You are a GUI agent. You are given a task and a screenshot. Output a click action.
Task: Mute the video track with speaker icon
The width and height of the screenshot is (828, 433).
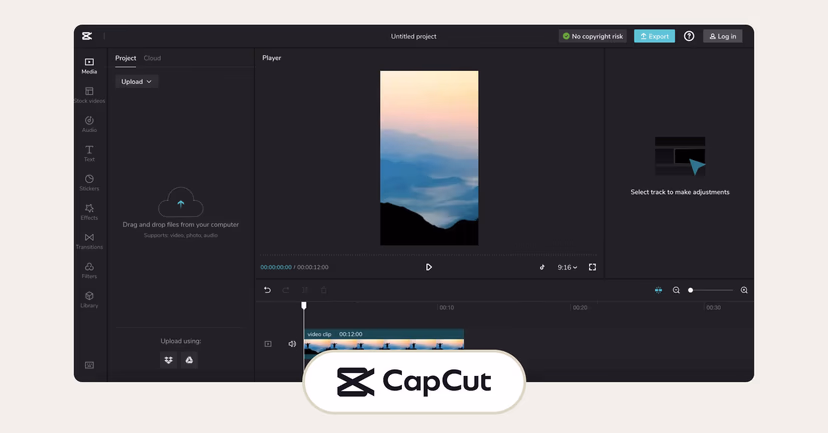pos(292,344)
